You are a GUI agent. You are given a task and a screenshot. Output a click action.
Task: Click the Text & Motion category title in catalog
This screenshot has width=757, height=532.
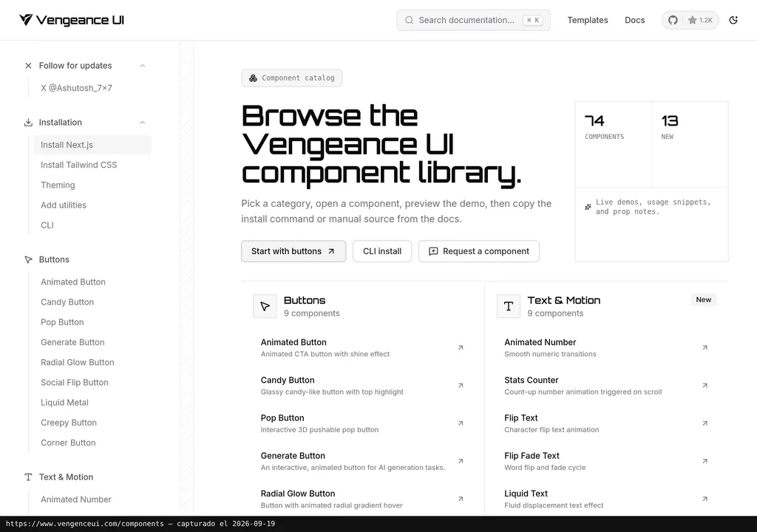point(564,300)
